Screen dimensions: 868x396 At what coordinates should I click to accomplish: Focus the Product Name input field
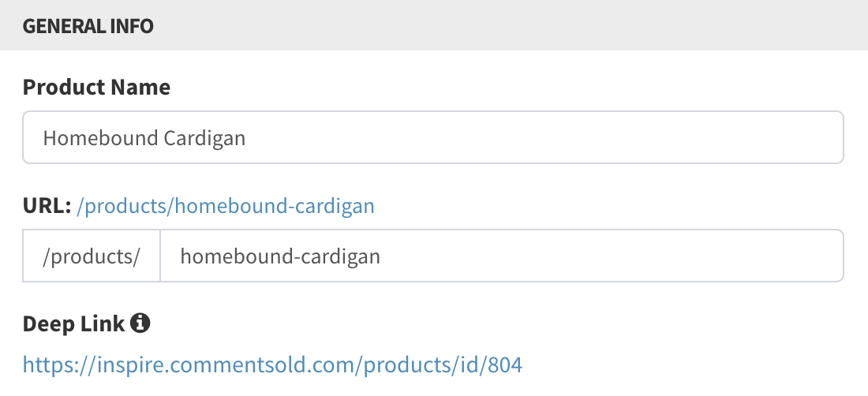click(x=433, y=137)
